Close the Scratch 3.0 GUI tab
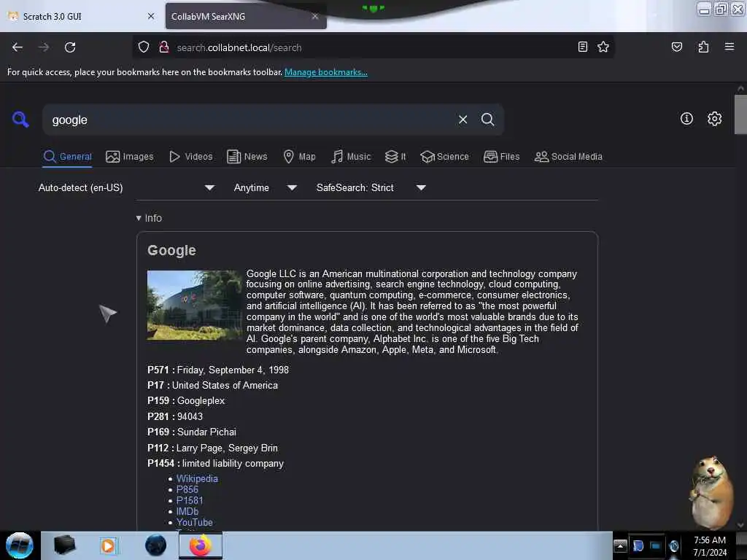Screen dimensions: 747x560 click(x=151, y=16)
